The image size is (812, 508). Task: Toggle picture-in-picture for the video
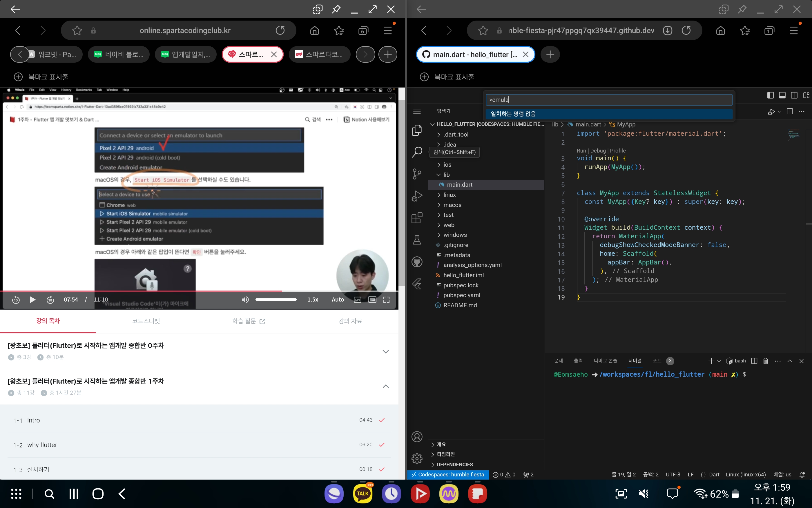coord(372,300)
